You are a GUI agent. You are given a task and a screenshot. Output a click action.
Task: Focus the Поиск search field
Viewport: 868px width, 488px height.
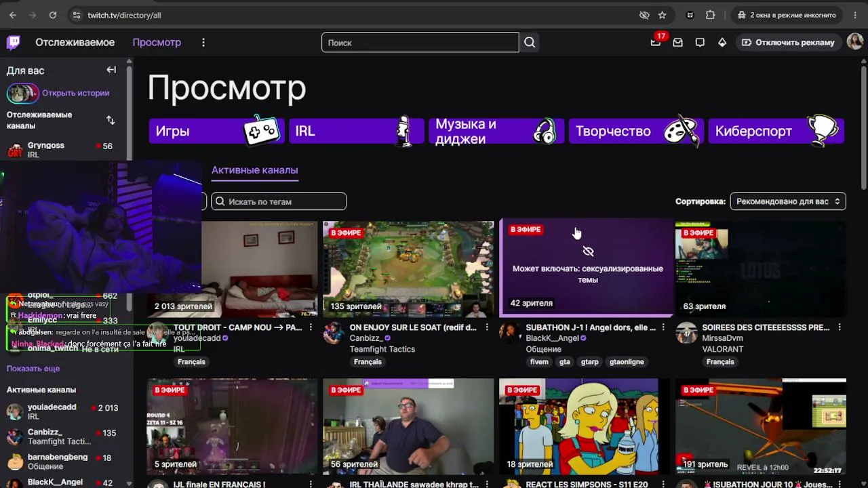click(x=420, y=43)
